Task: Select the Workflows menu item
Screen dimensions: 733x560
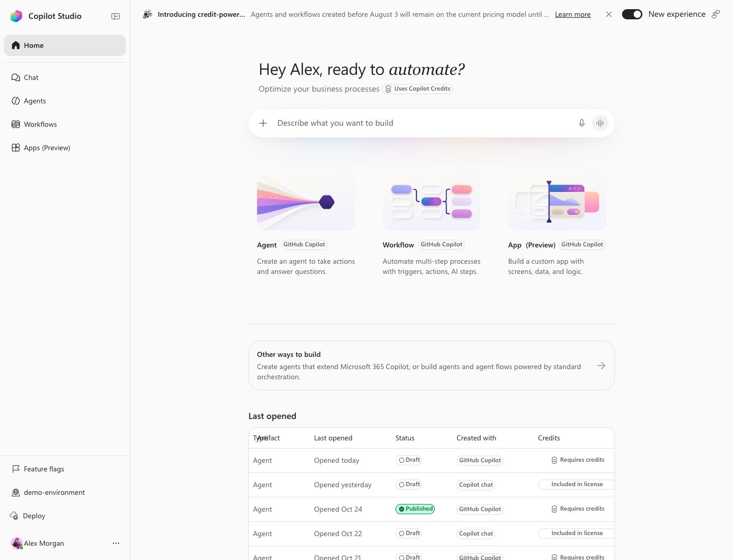Action: tap(65, 124)
